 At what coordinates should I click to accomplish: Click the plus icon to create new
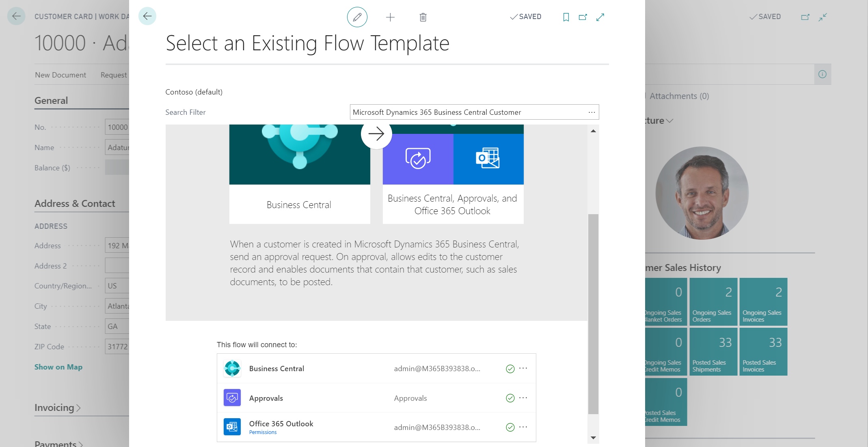coord(390,17)
